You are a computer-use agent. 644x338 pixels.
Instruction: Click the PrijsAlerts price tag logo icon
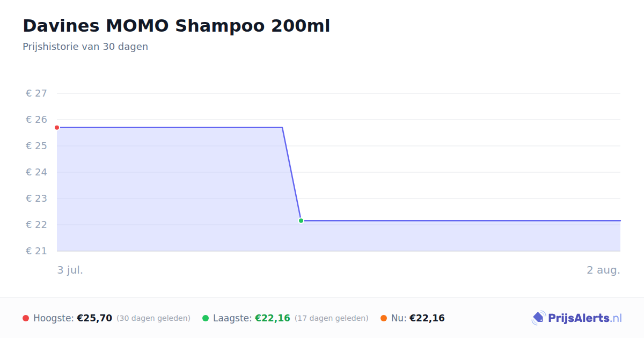(x=538, y=318)
